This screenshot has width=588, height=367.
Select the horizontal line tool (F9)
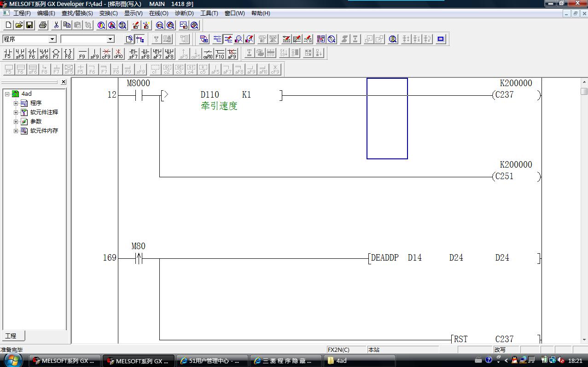click(82, 53)
